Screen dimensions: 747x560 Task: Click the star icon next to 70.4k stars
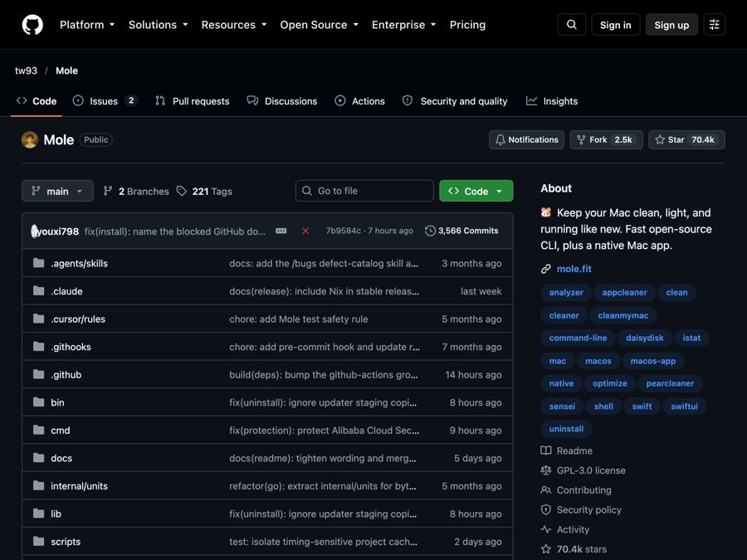tap(546, 549)
